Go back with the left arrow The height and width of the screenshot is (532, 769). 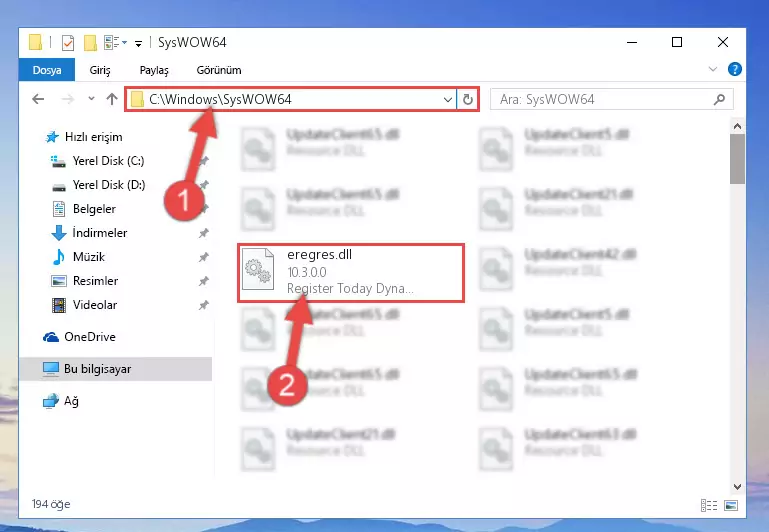(x=38, y=100)
